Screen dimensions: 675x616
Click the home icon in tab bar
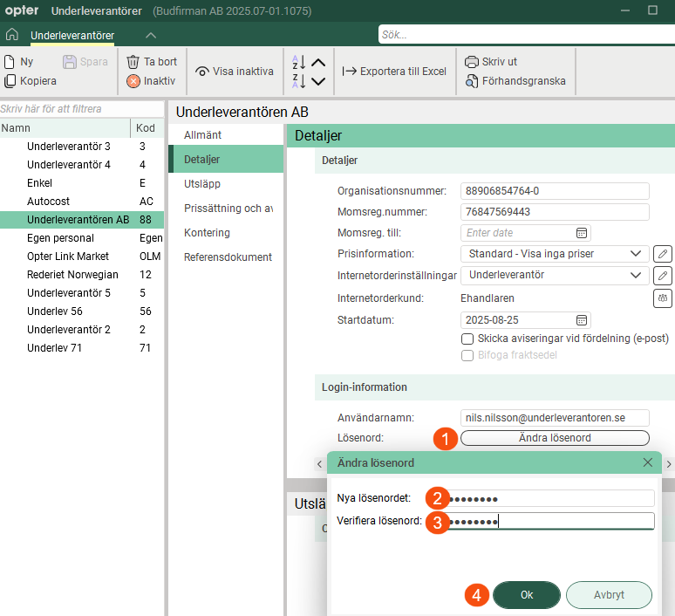pos(11,35)
